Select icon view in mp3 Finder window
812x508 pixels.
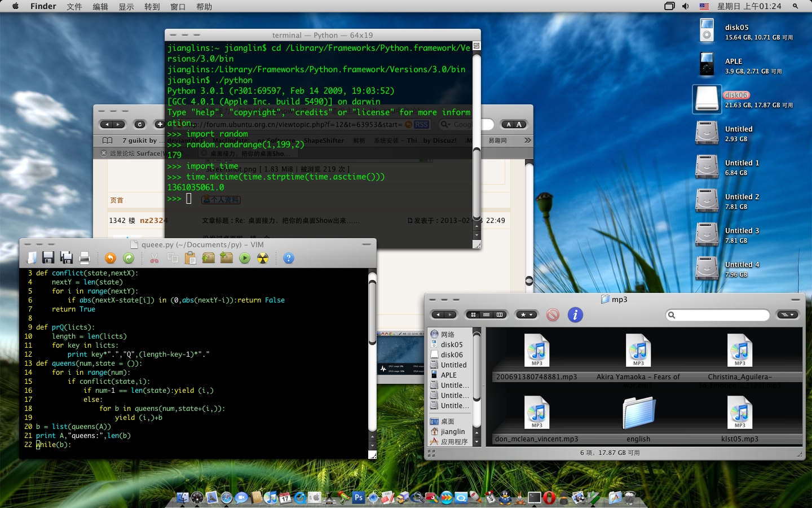(473, 315)
